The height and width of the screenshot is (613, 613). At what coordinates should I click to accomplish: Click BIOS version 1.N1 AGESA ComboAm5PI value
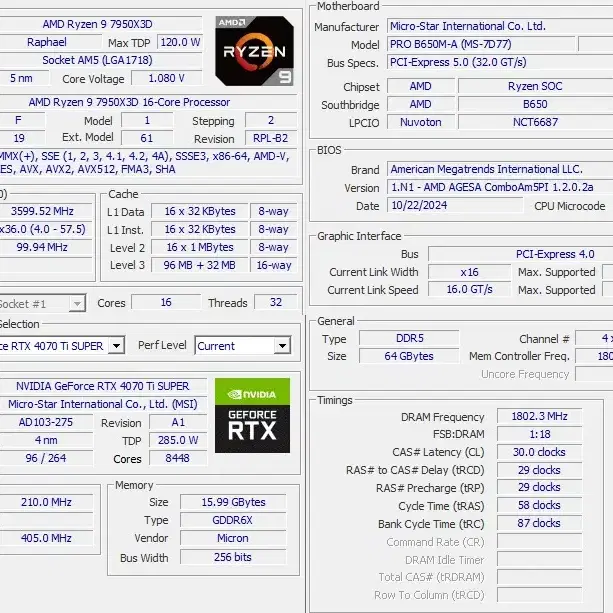[500, 187]
